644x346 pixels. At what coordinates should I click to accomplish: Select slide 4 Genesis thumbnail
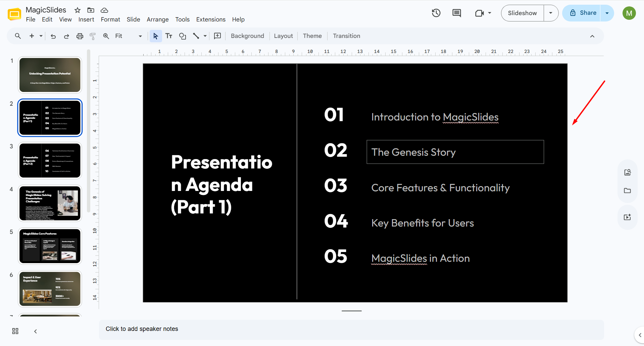(50, 203)
